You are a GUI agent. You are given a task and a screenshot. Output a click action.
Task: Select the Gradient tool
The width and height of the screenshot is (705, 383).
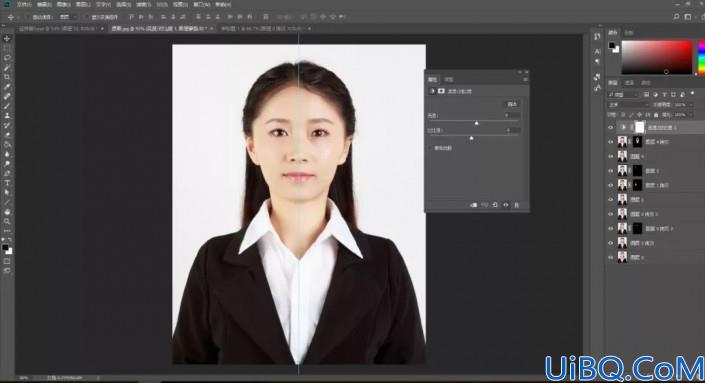pyautogui.click(x=7, y=144)
